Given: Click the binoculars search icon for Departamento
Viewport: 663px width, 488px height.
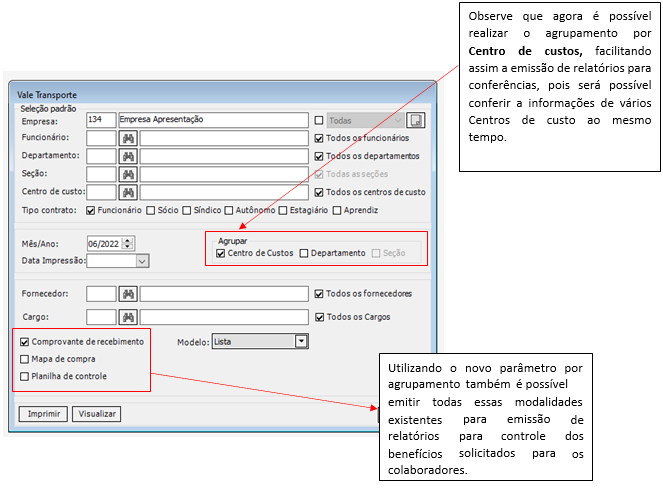Looking at the screenshot, I should click(x=128, y=156).
